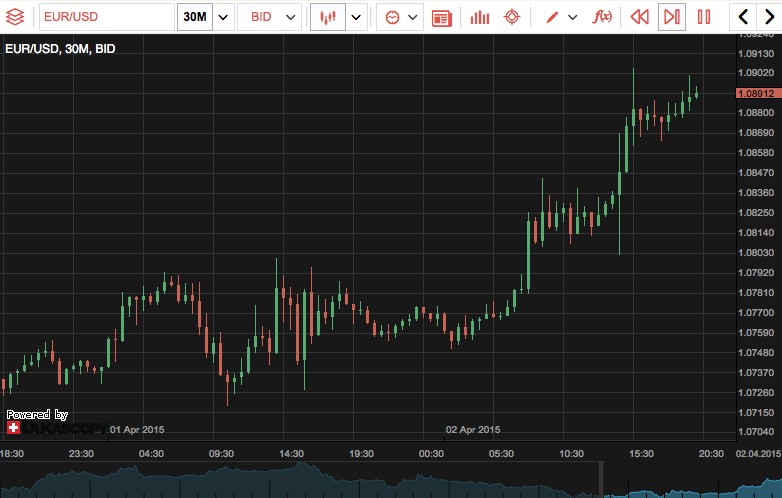Click the 00:30 time axis label
782x498 pixels.
pyautogui.click(x=431, y=454)
